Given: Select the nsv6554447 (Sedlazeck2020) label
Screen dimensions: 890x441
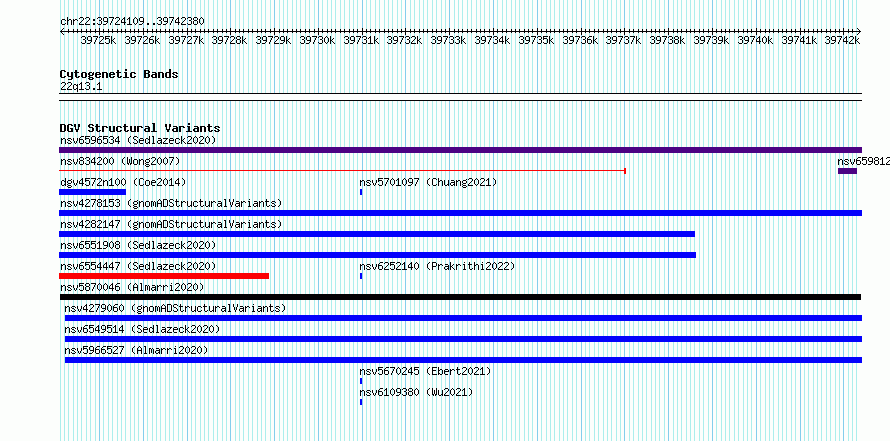Looking at the screenshot, I should tap(138, 266).
